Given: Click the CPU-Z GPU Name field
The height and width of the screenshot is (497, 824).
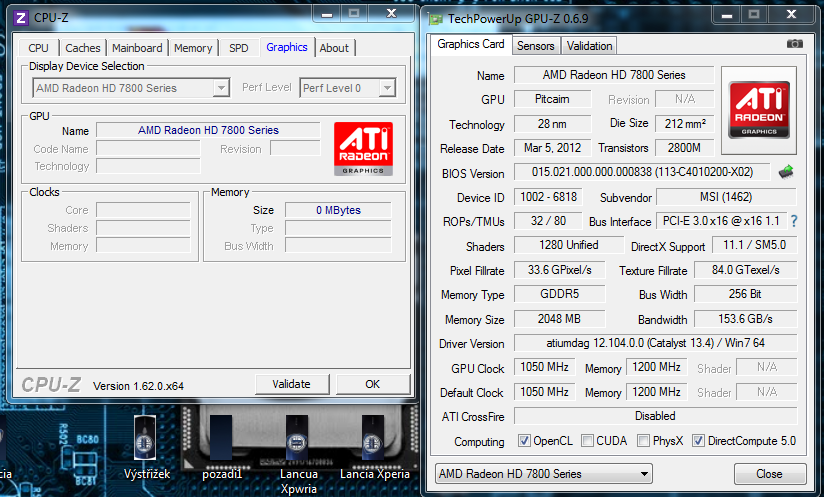Looking at the screenshot, I should 208,130.
